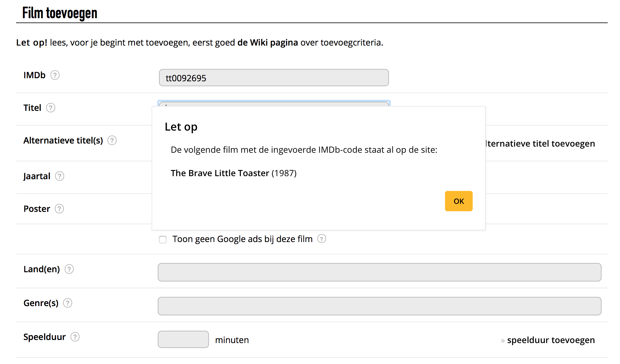Click into the Genre(s) input field
Viewport: 620px width, 364px height.
(379, 306)
